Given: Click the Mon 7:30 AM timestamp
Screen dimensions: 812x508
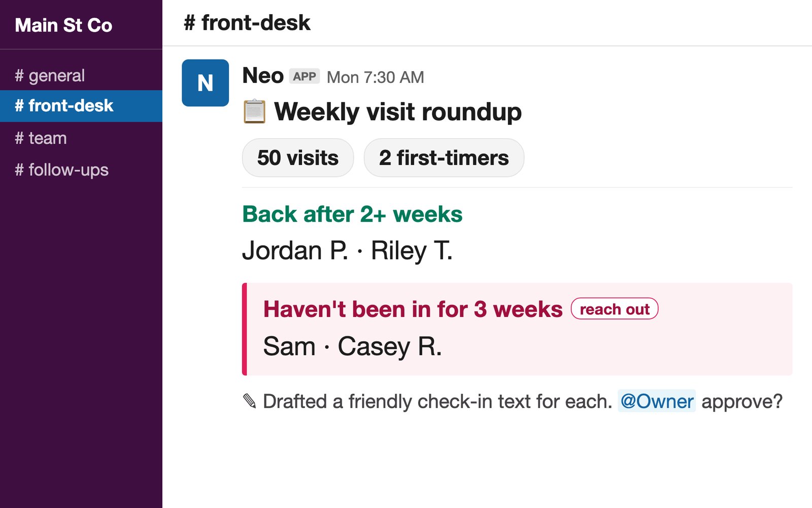Looking at the screenshot, I should 376,77.
